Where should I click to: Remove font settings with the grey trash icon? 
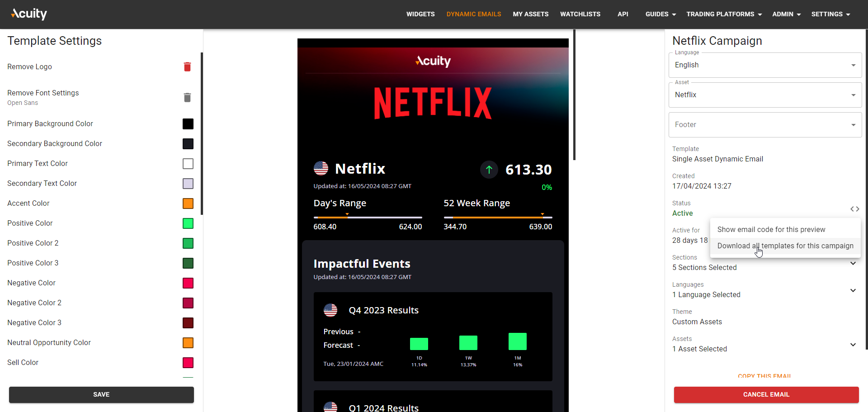(x=188, y=98)
